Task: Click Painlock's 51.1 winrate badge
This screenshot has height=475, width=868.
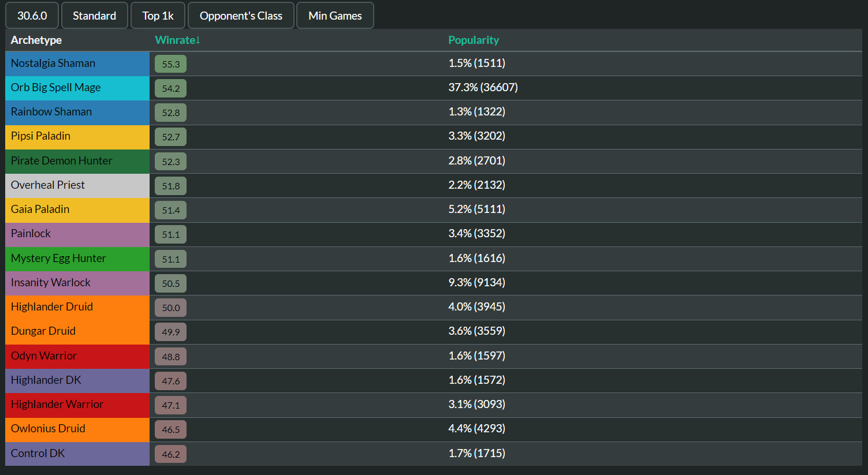Action: pyautogui.click(x=170, y=234)
